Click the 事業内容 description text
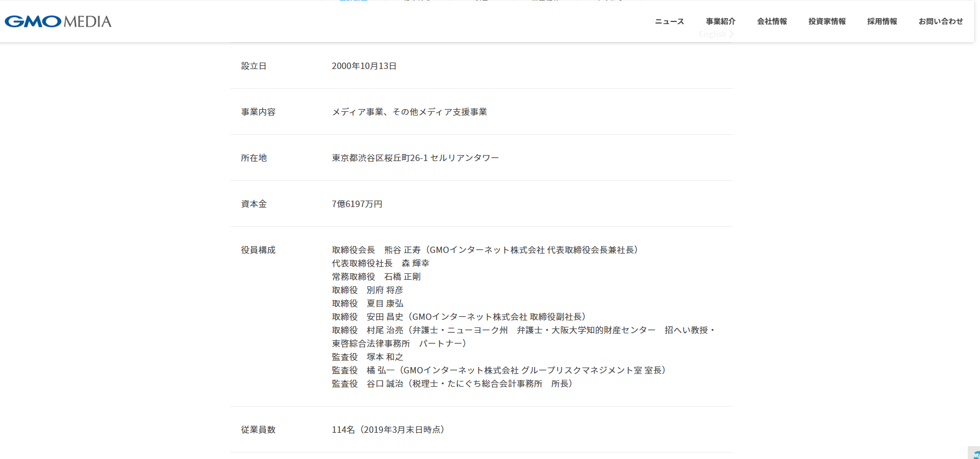 409,112
